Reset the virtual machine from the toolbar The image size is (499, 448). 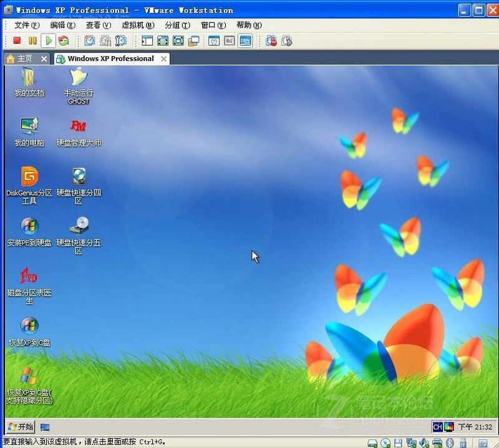(x=64, y=41)
